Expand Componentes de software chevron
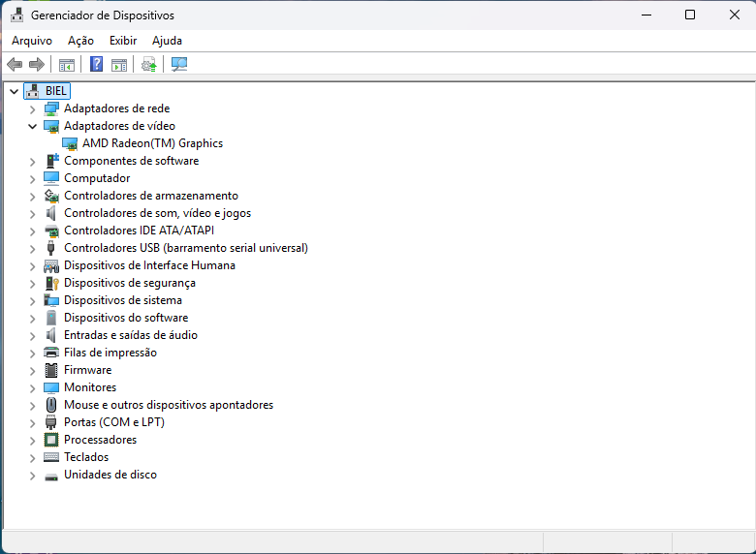Viewport: 756px width, 554px height. 32,162
